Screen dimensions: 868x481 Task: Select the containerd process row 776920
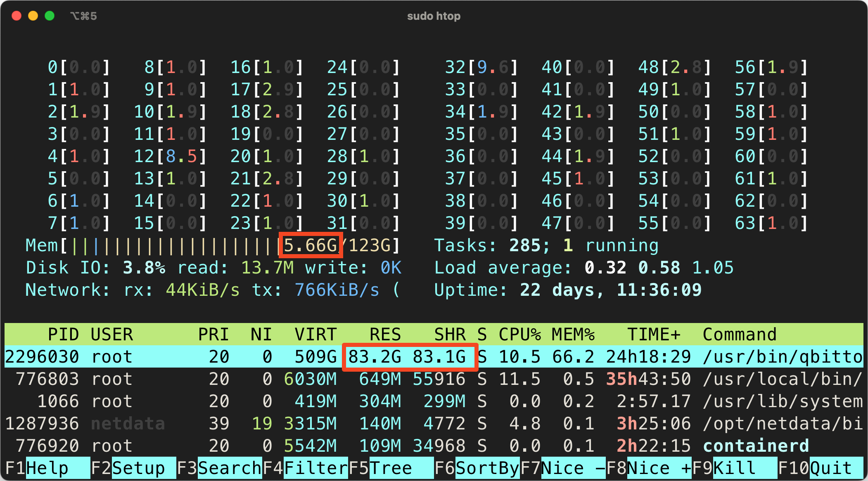(x=434, y=446)
